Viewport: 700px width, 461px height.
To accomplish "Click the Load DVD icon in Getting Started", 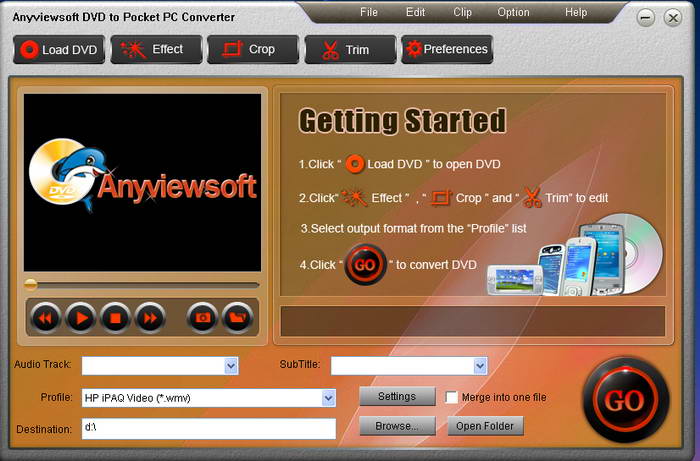I will tap(355, 164).
